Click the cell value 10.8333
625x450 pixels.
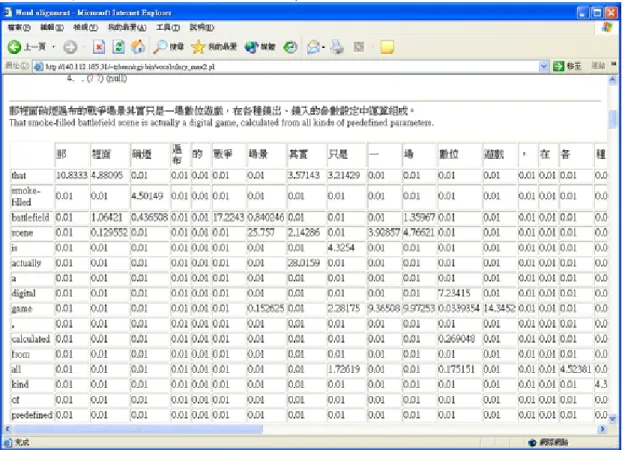pyautogui.click(x=71, y=175)
